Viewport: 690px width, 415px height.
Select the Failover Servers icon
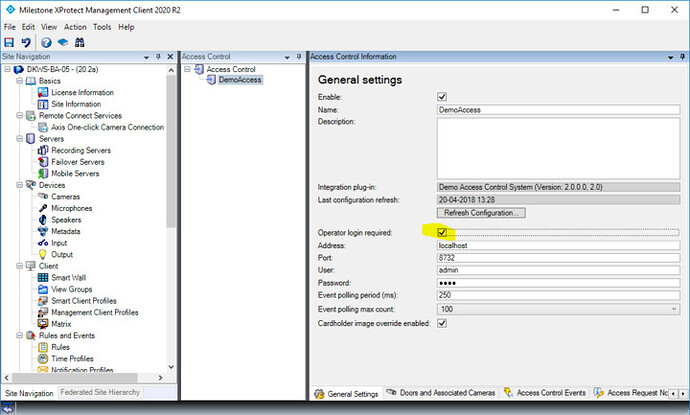coord(43,162)
